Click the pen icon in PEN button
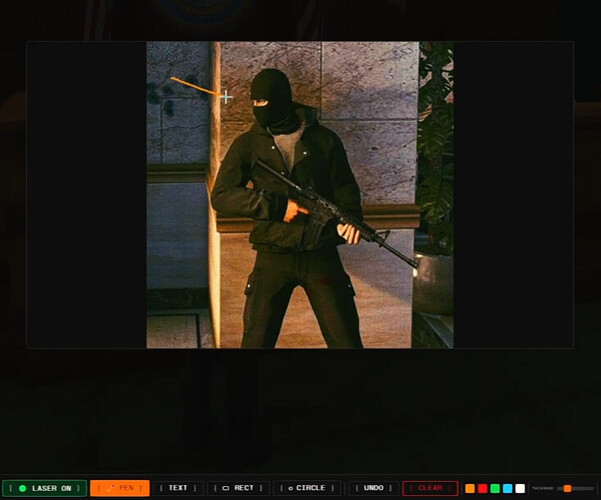 click(x=110, y=488)
